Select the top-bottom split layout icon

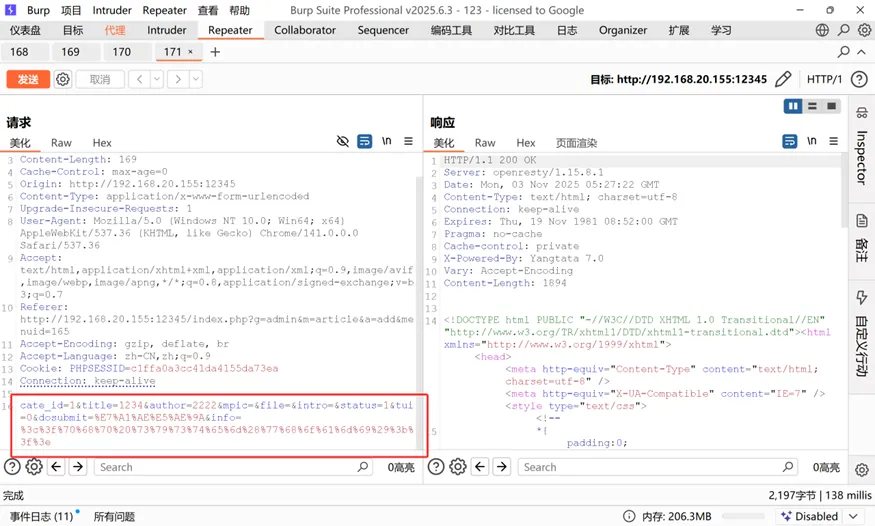click(812, 106)
